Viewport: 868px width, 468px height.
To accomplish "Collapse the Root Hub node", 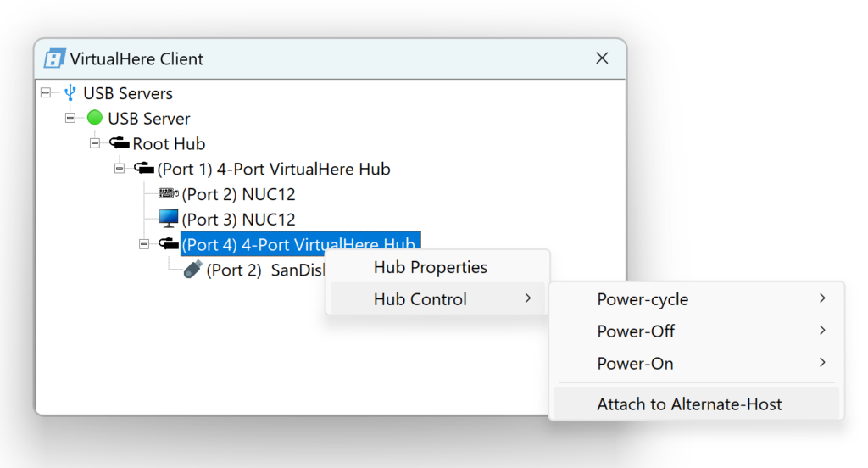I will point(95,143).
